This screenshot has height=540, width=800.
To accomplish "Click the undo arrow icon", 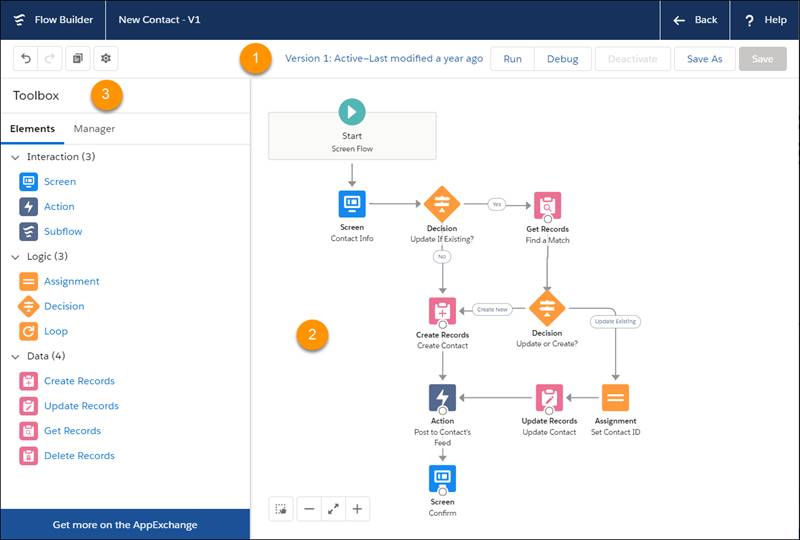I will click(x=26, y=59).
